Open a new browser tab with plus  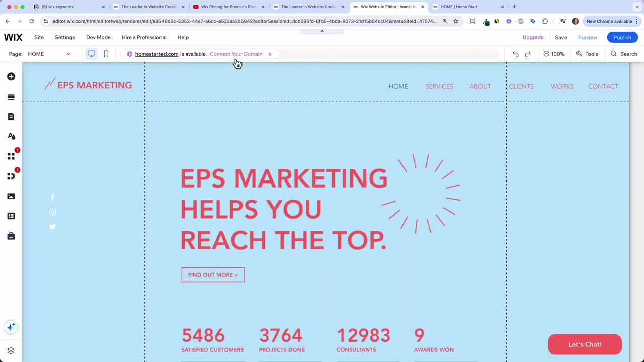[x=514, y=7]
